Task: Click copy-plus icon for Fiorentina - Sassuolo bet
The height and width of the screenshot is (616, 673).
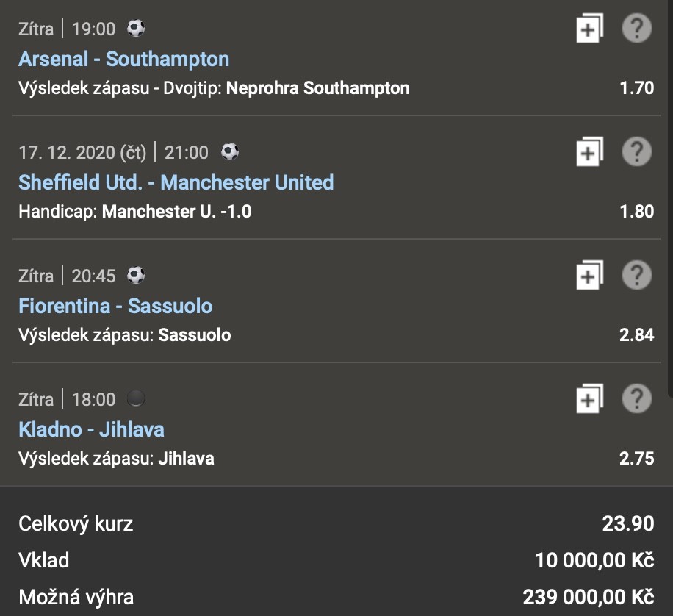Action: click(x=589, y=276)
